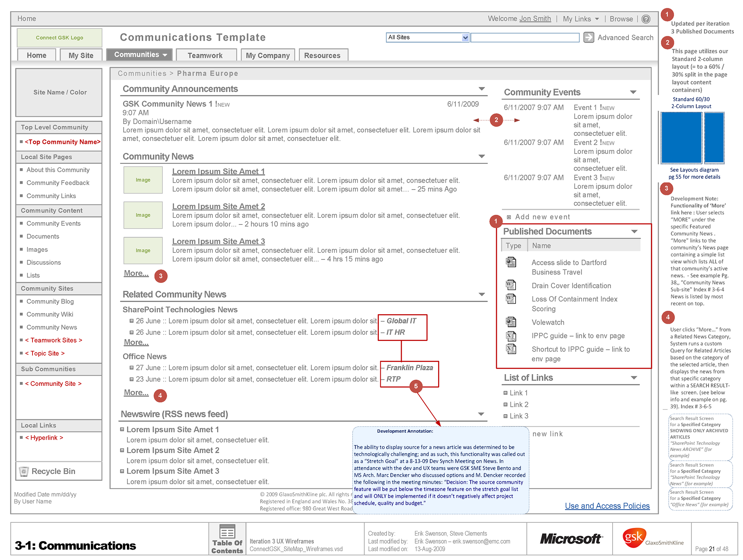Collapse the Community Announcements section arrow

click(x=482, y=89)
